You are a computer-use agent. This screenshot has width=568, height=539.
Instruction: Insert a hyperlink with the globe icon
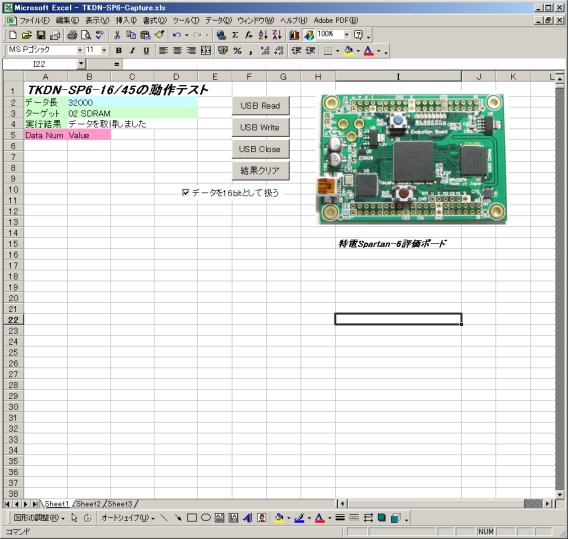[221, 35]
